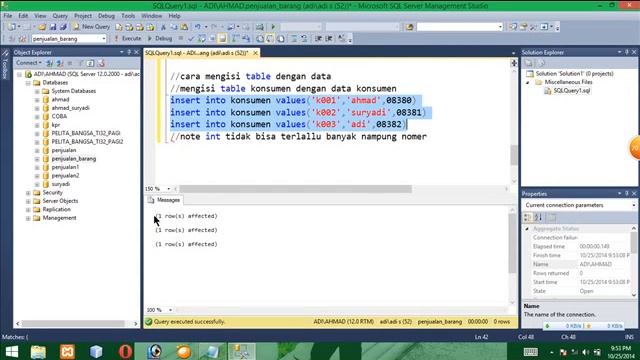Click the New Query button
The image size is (640, 360).
click(x=91, y=27)
